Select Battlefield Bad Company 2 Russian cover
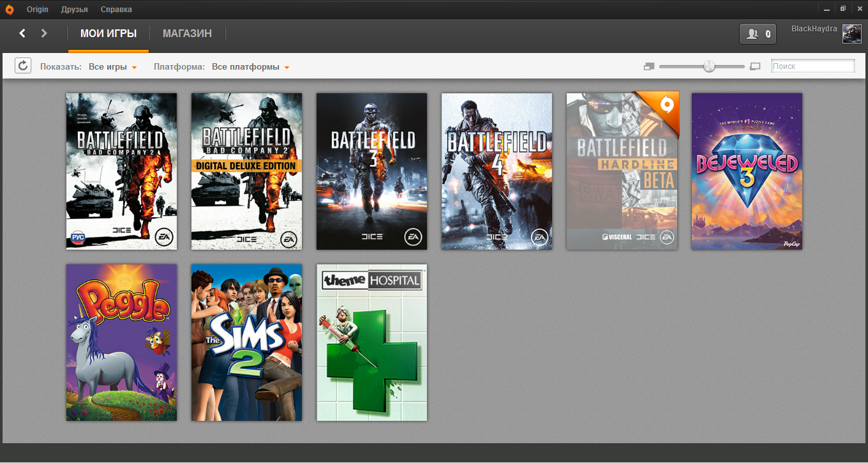The height and width of the screenshot is (463, 868). tap(121, 171)
